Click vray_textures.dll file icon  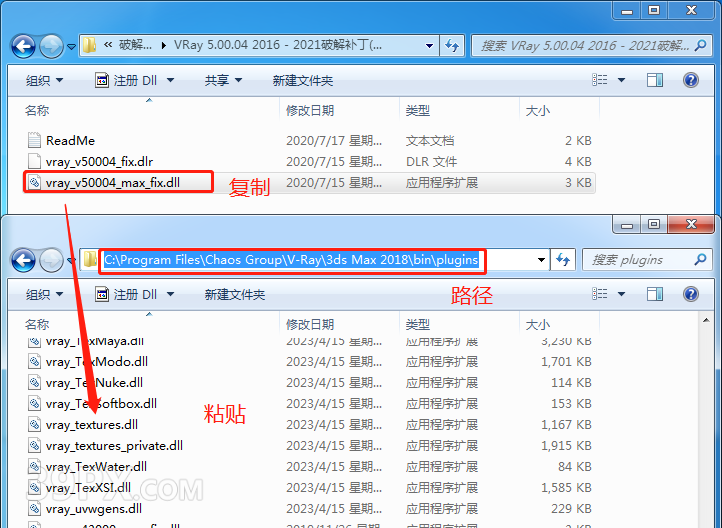(x=35, y=424)
